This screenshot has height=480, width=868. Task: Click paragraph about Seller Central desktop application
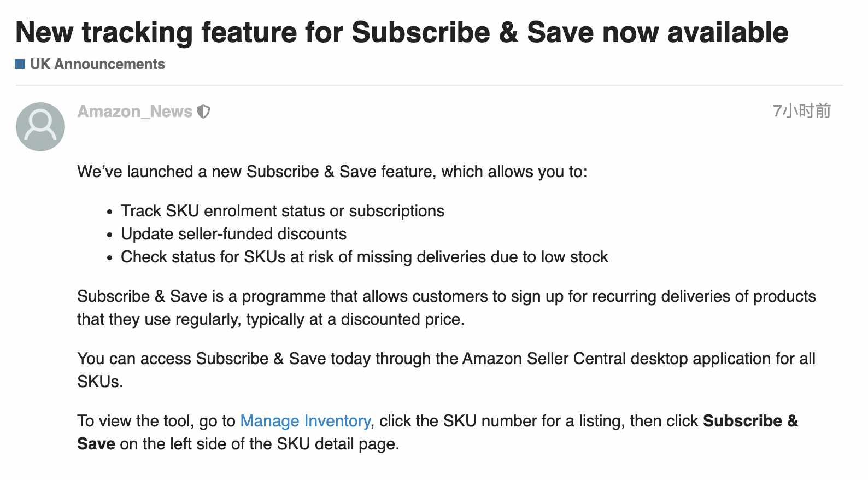point(447,370)
